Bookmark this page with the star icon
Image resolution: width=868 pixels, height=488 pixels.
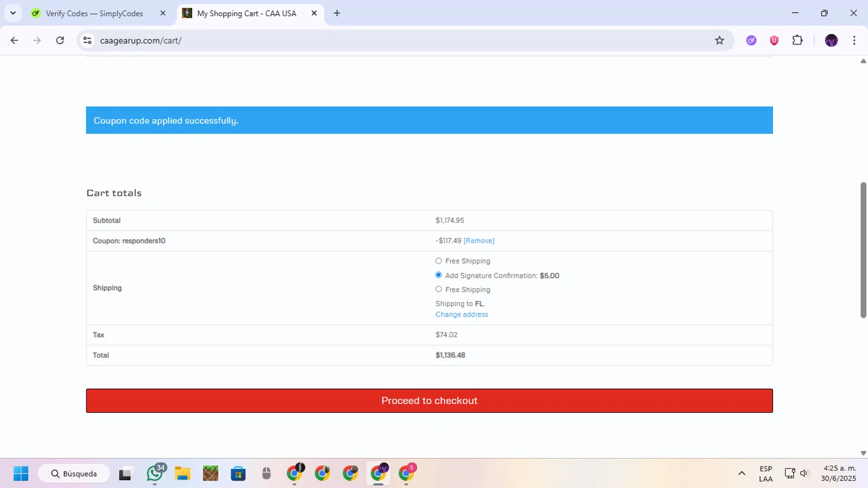(719, 41)
